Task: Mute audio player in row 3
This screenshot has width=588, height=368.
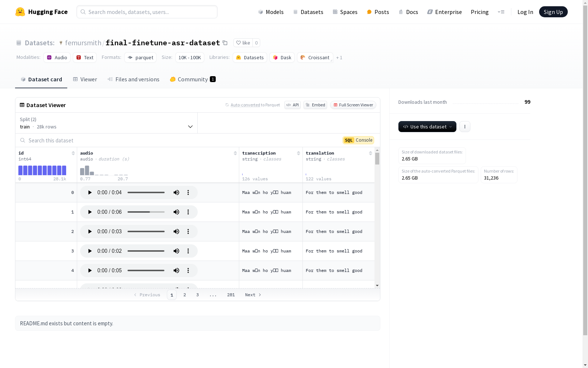Action: 176,251
